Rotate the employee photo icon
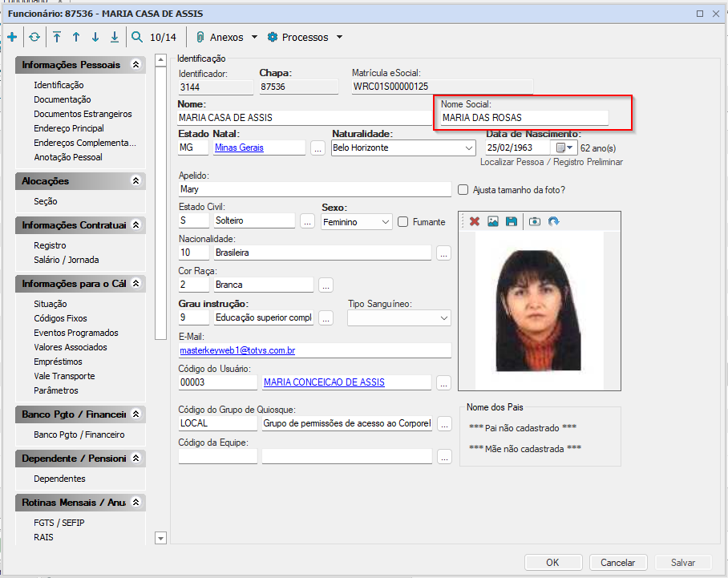 553,221
